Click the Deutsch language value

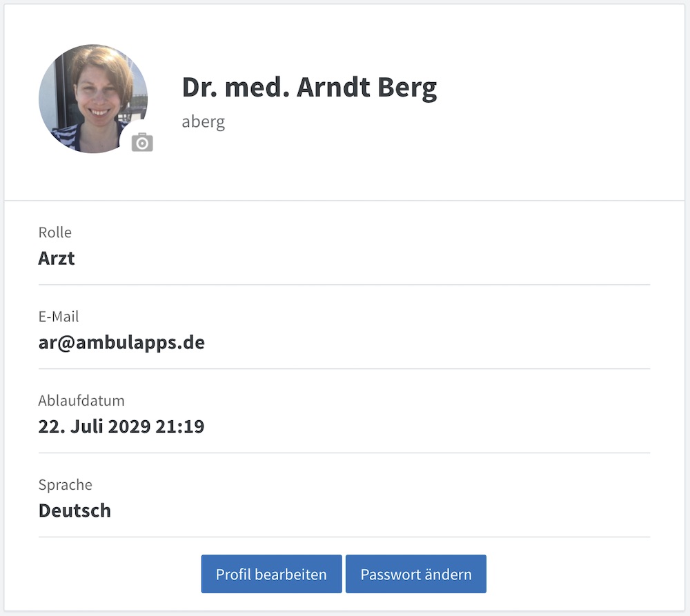click(x=75, y=510)
